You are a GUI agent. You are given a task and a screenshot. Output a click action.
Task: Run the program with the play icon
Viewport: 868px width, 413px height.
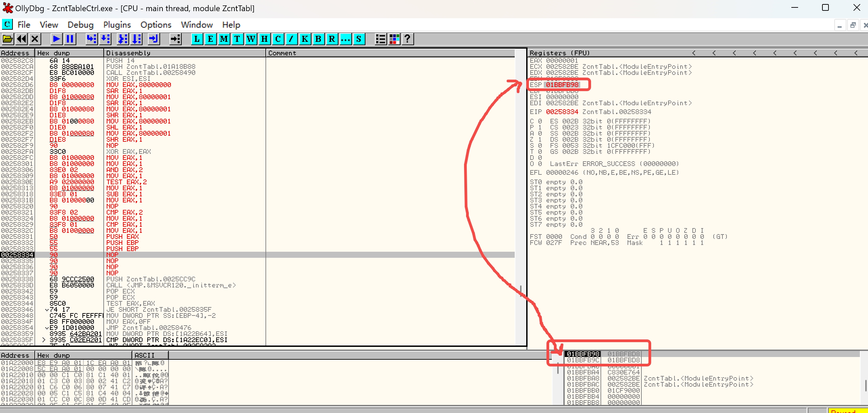pos(56,39)
